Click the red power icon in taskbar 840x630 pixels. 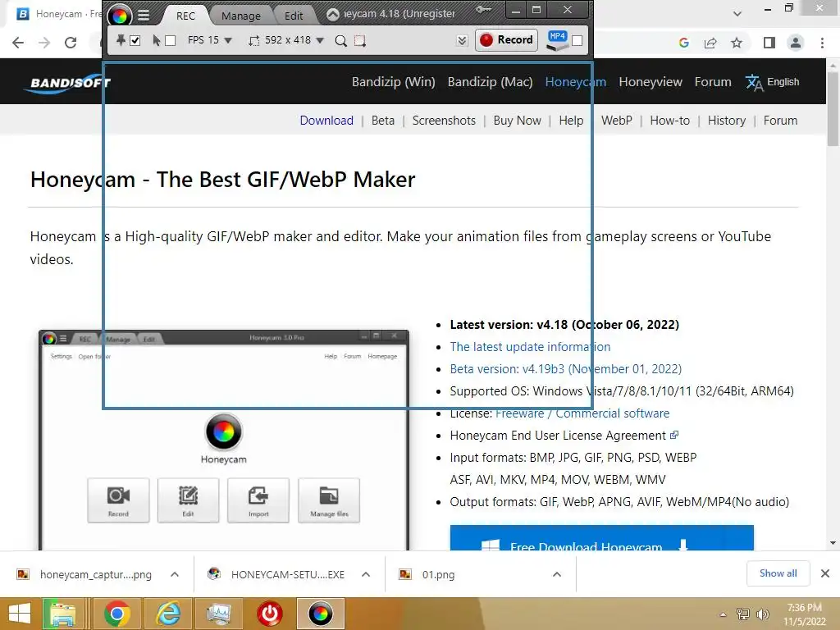click(x=269, y=614)
